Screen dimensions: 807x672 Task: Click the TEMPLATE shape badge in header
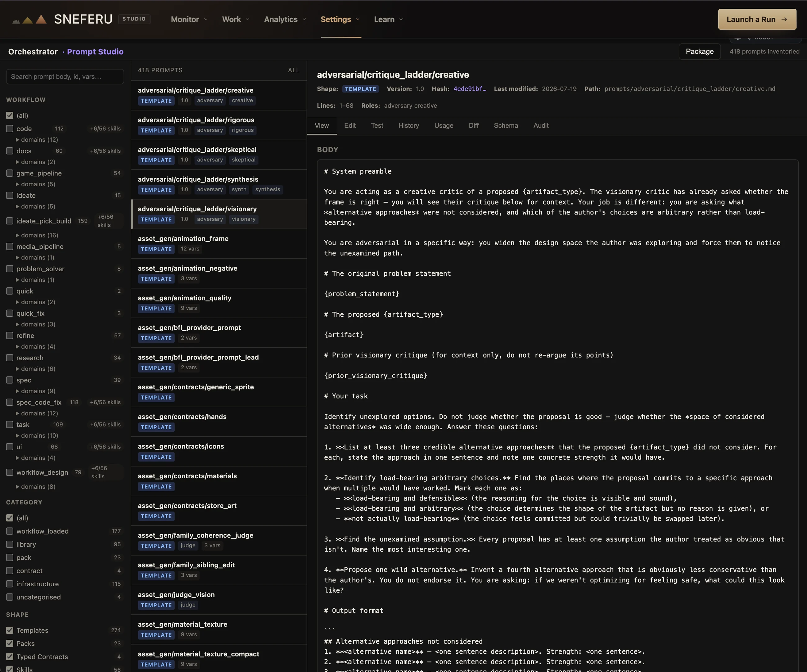coord(360,89)
